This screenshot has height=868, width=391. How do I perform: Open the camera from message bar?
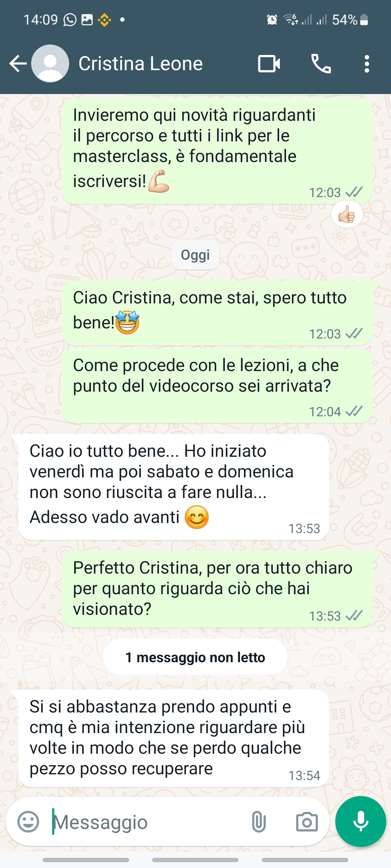(x=307, y=822)
